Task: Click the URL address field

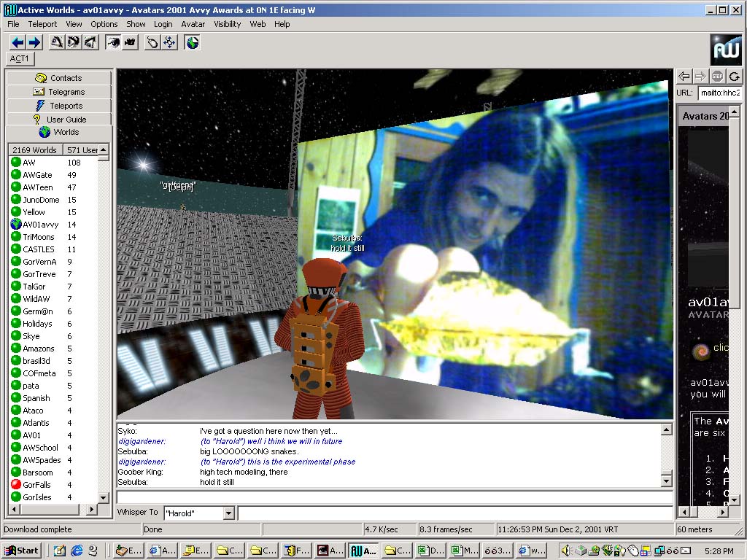Action: point(719,93)
